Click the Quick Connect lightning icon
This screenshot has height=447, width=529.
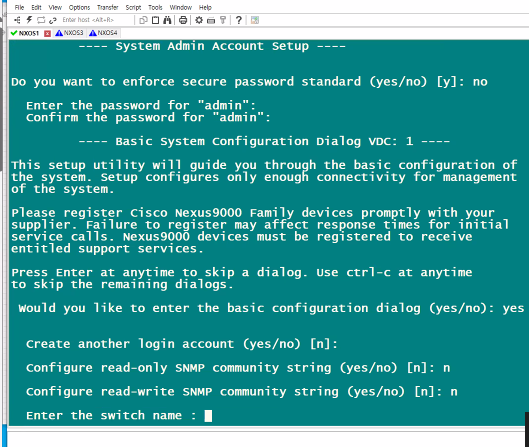coord(29,20)
